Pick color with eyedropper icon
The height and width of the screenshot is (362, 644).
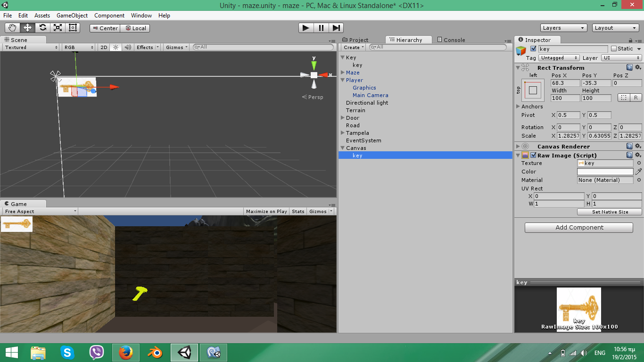tap(638, 172)
